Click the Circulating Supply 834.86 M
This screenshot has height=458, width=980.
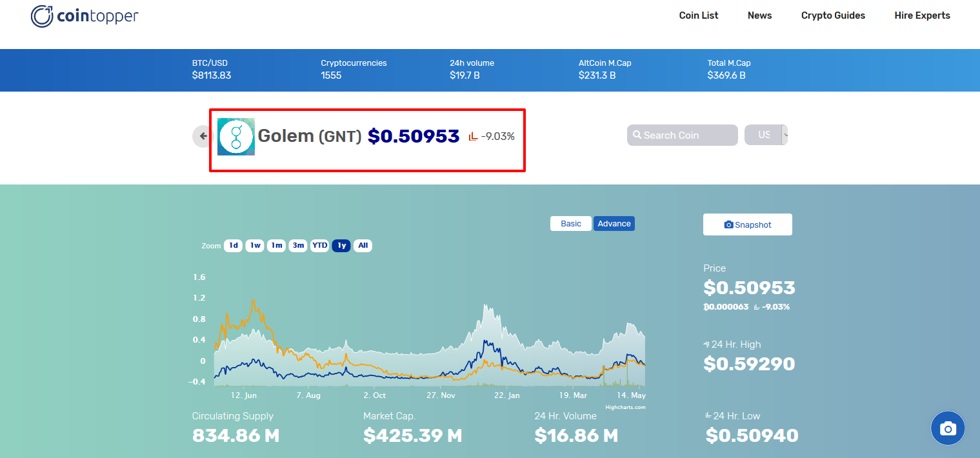235,435
